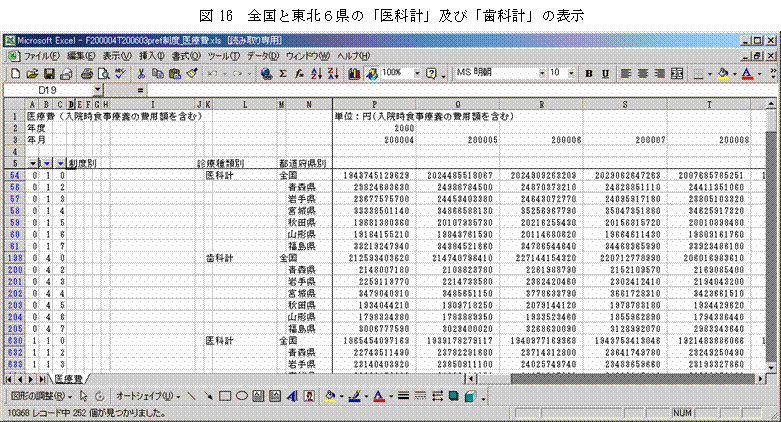The height and width of the screenshot is (422, 781).
Task: Select the Rectangle drawing tool
Action: click(226, 396)
